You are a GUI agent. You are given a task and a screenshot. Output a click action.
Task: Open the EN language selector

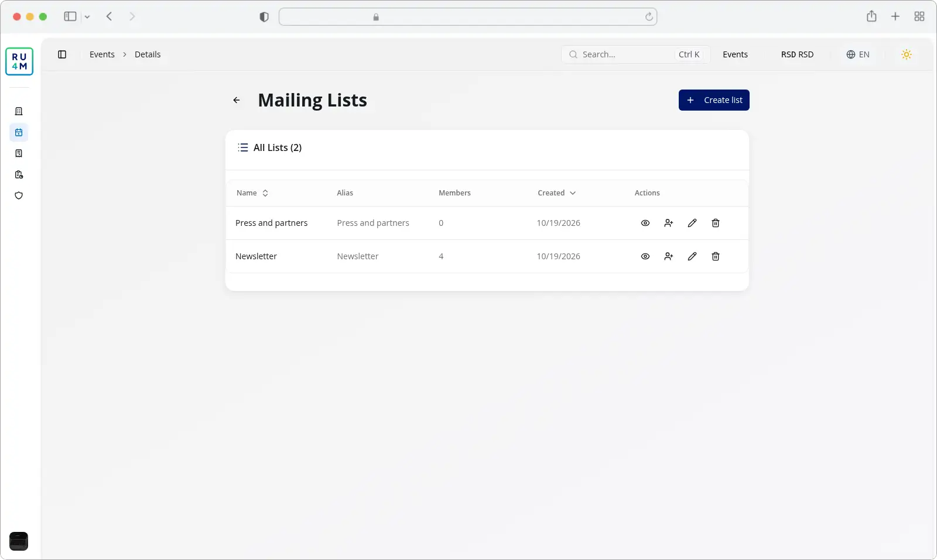(x=858, y=54)
